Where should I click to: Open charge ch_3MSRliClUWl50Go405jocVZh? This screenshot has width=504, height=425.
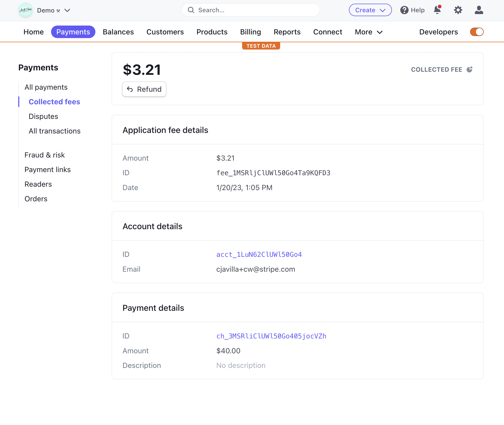click(x=271, y=336)
